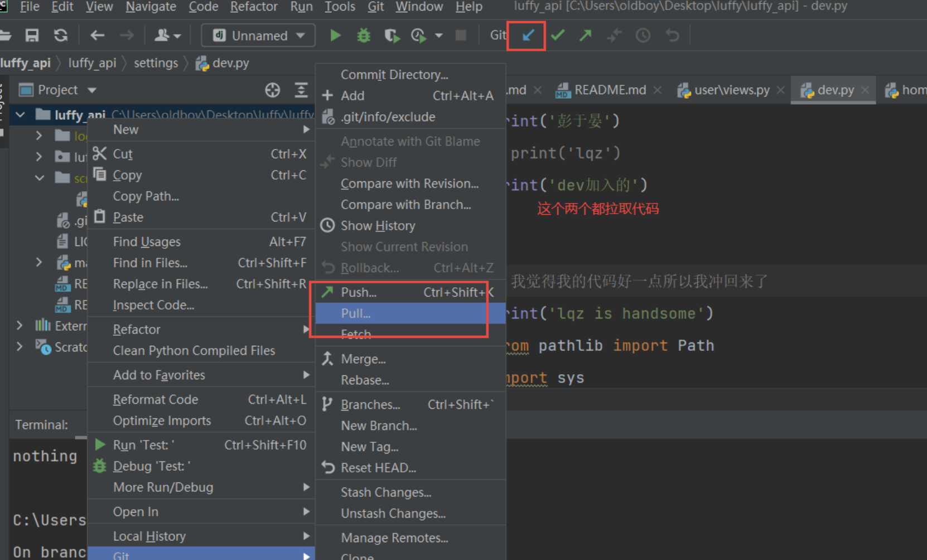Choose Add in the Git submenu
Image resolution: width=927 pixels, height=560 pixels.
pyautogui.click(x=411, y=96)
